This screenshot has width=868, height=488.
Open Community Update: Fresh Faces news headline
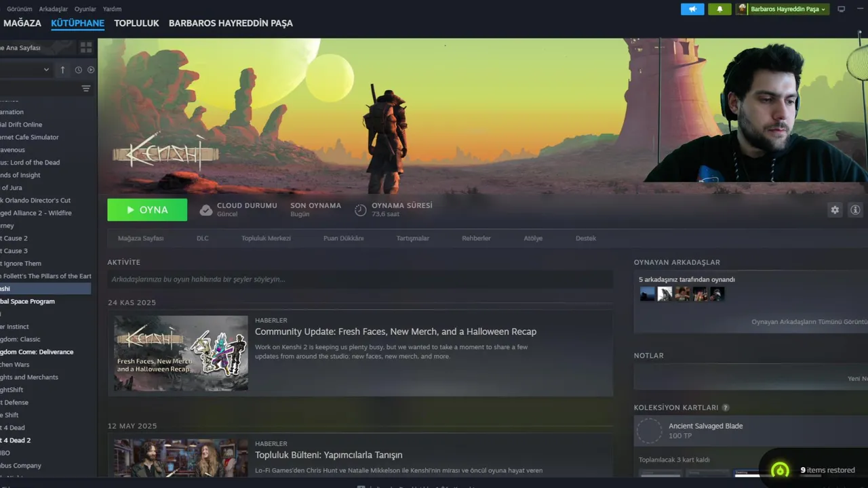(x=395, y=331)
